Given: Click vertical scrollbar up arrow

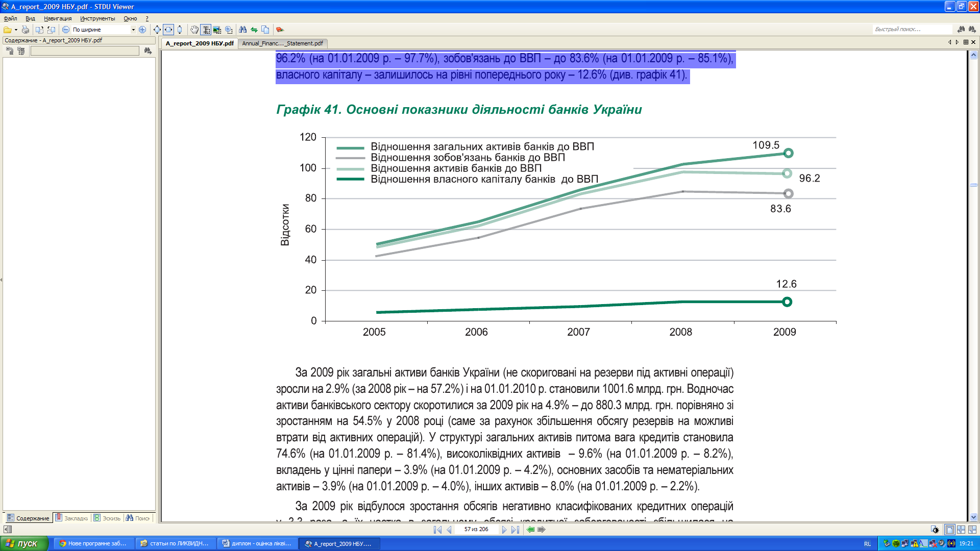Looking at the screenshot, I should click(973, 55).
